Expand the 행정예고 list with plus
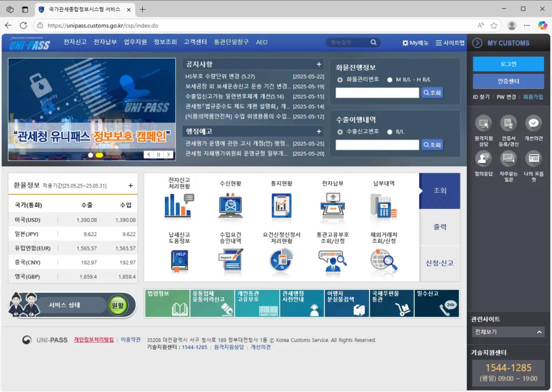 [x=319, y=131]
